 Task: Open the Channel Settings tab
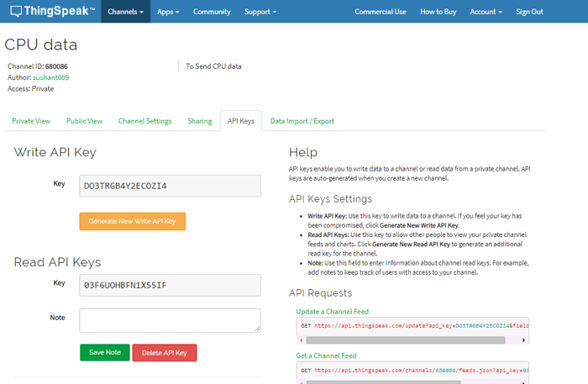144,121
